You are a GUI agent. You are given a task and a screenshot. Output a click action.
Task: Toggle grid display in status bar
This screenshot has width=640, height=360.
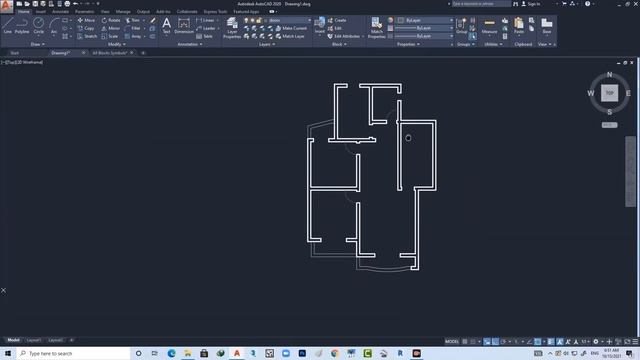tap(465, 342)
